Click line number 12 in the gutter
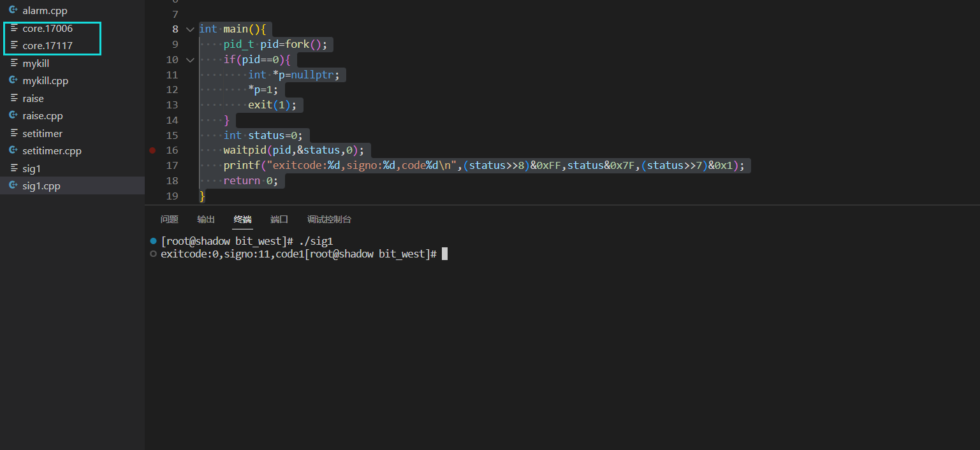Image resolution: width=980 pixels, height=450 pixels. (172, 90)
